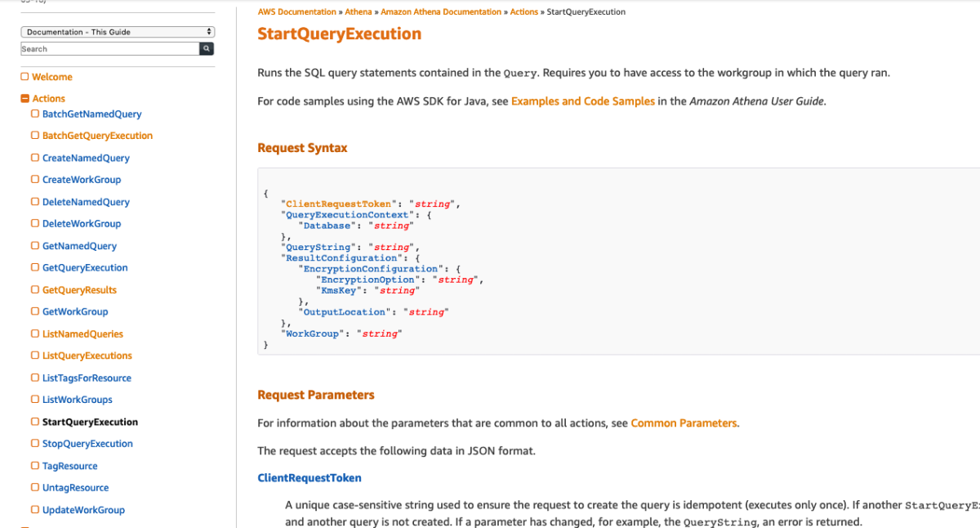The image size is (980, 528).
Task: Click the square icon beside ListWorkGroups
Action: [x=35, y=399]
